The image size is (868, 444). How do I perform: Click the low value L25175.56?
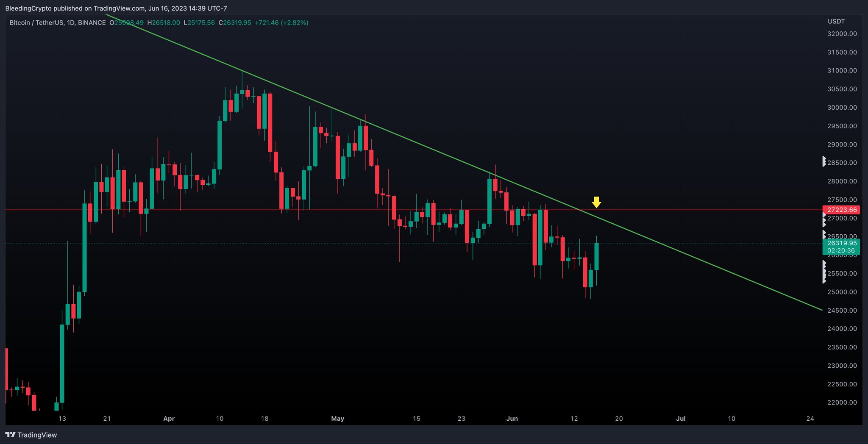coord(199,22)
